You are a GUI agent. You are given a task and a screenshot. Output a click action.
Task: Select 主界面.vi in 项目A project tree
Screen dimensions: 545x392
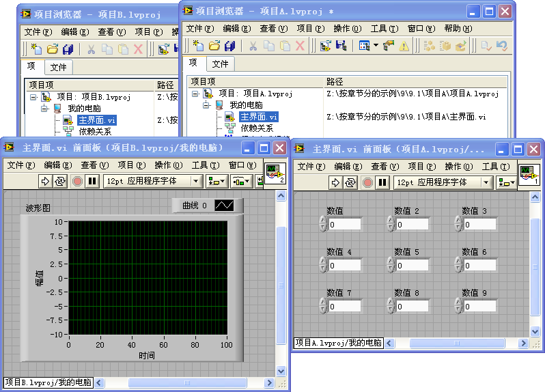click(x=259, y=117)
